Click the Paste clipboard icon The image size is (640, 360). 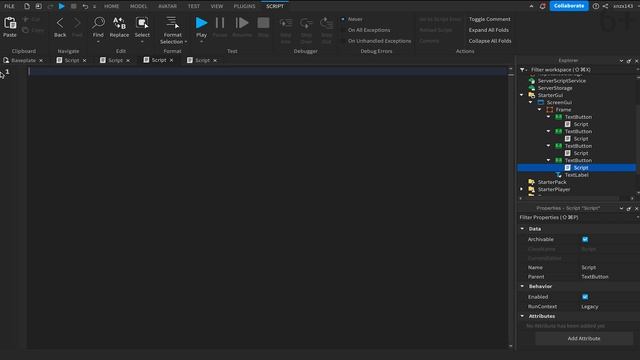click(x=10, y=23)
